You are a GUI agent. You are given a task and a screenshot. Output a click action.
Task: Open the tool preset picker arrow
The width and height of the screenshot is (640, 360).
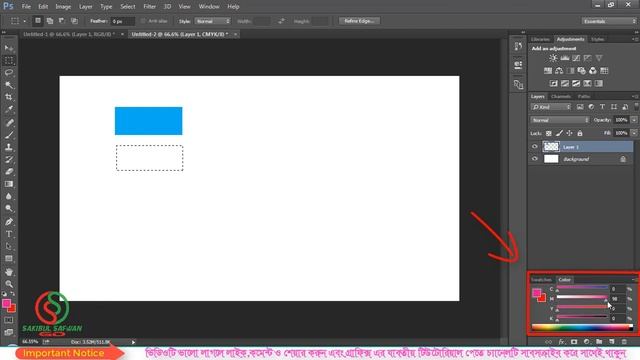point(24,21)
